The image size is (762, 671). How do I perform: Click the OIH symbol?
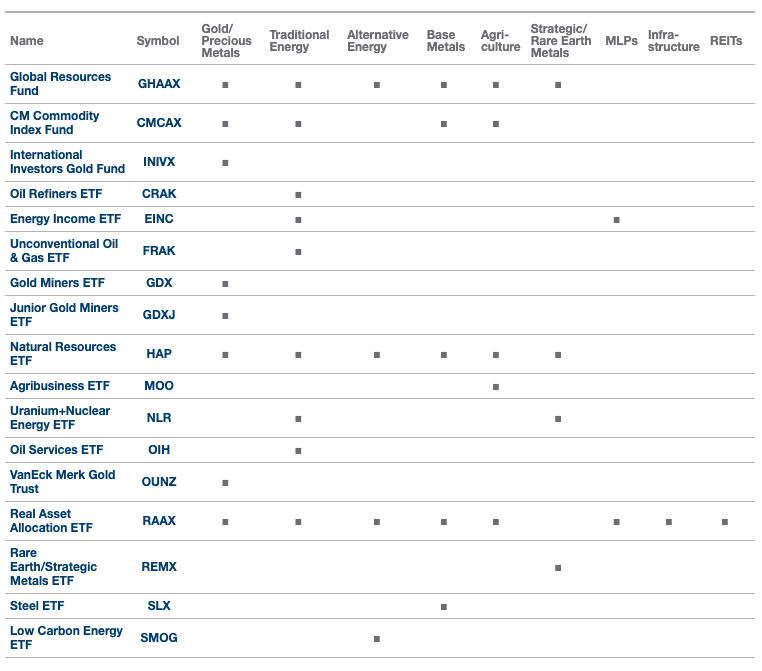point(159,450)
